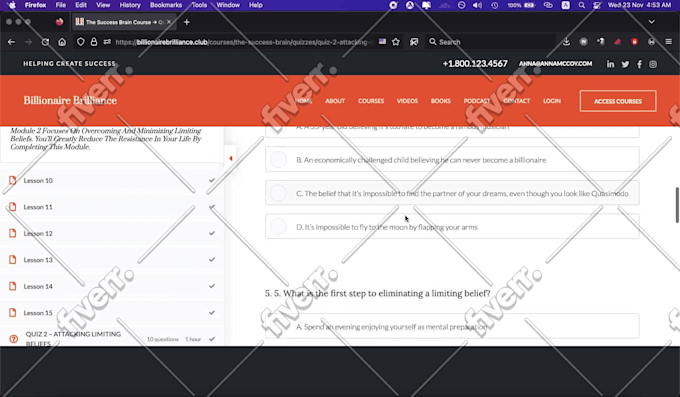Open the History menu
The image size is (680, 397).
click(x=130, y=5)
